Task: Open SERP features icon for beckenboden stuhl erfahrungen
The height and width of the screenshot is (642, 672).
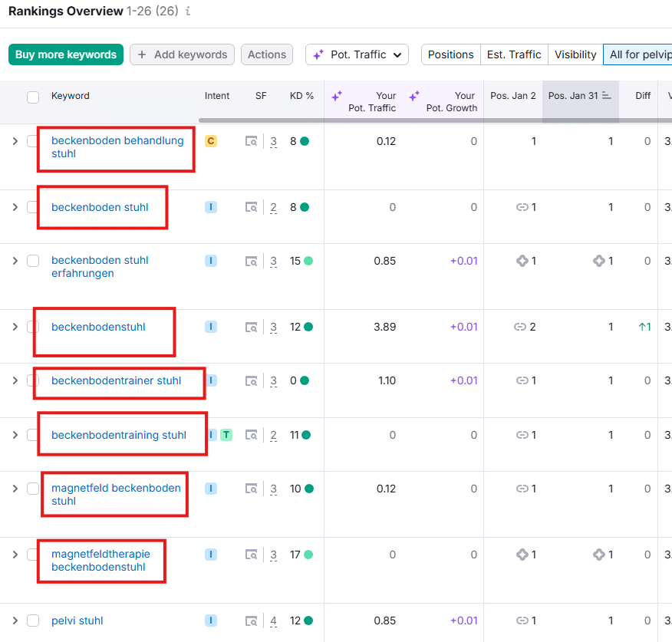Action: (251, 261)
